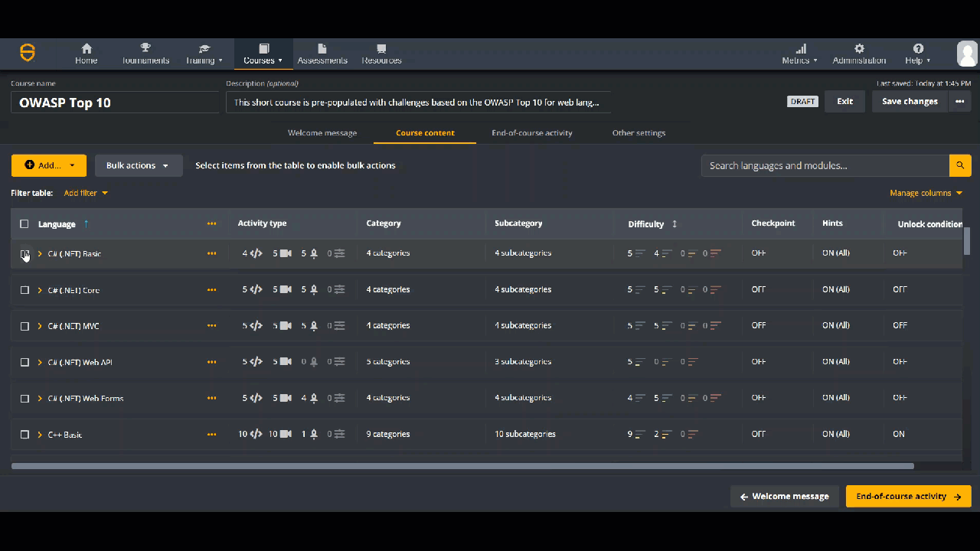Click the vertical scrollbar thumb

coord(967,240)
